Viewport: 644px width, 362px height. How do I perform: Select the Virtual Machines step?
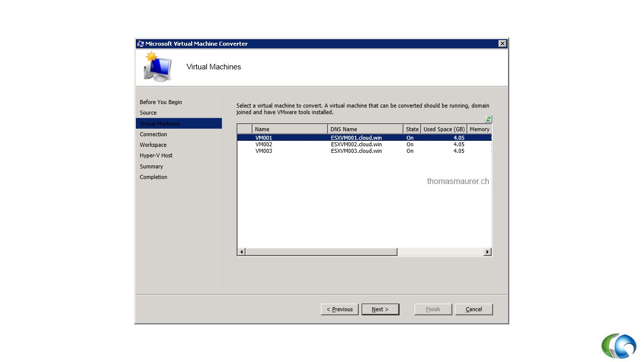click(179, 124)
